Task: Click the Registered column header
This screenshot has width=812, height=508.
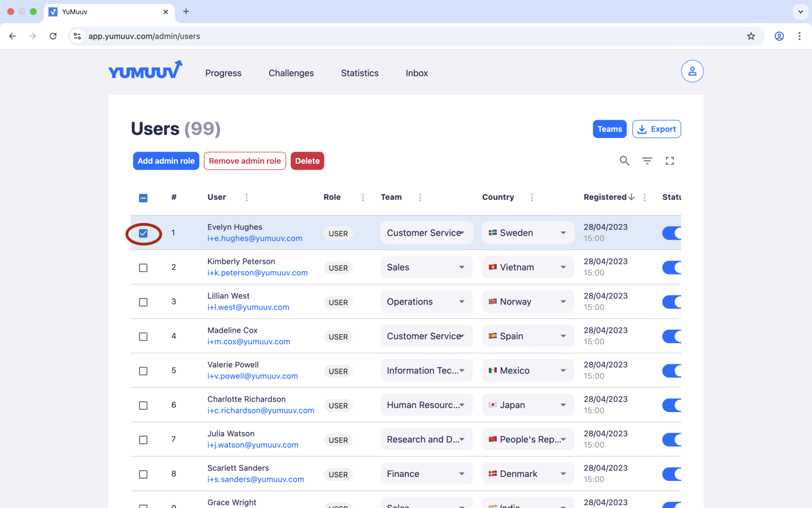Action: pos(605,197)
